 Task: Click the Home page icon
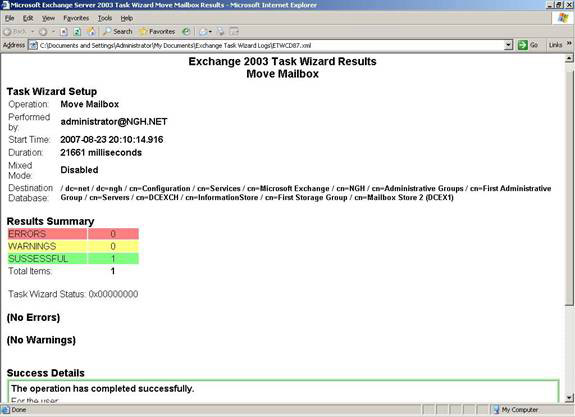click(x=91, y=32)
